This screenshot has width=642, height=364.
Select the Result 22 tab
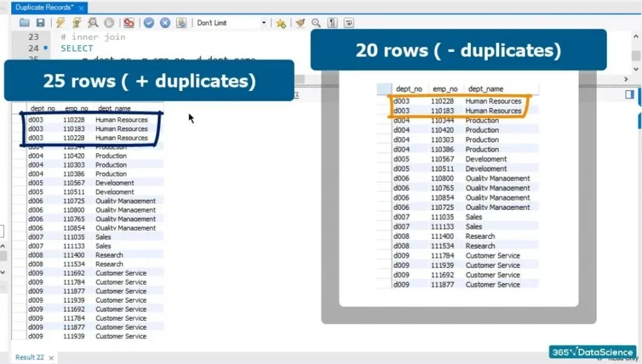[29, 357]
